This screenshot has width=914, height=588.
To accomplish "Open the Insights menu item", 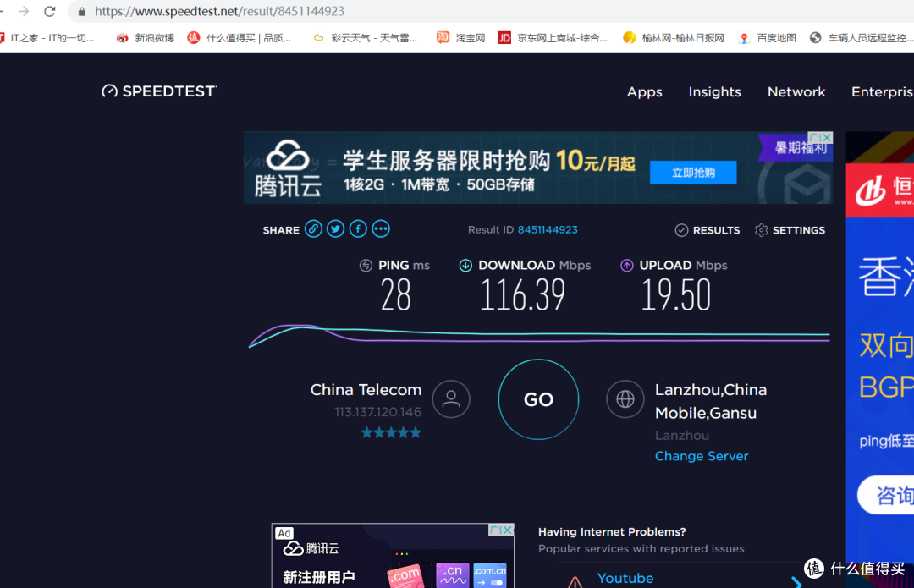I will [x=714, y=91].
